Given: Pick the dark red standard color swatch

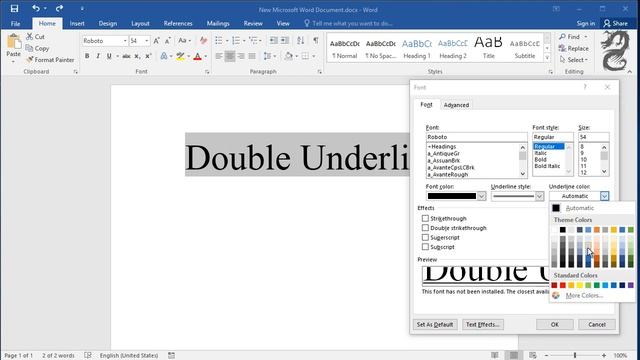Looking at the screenshot, I should [554, 285].
